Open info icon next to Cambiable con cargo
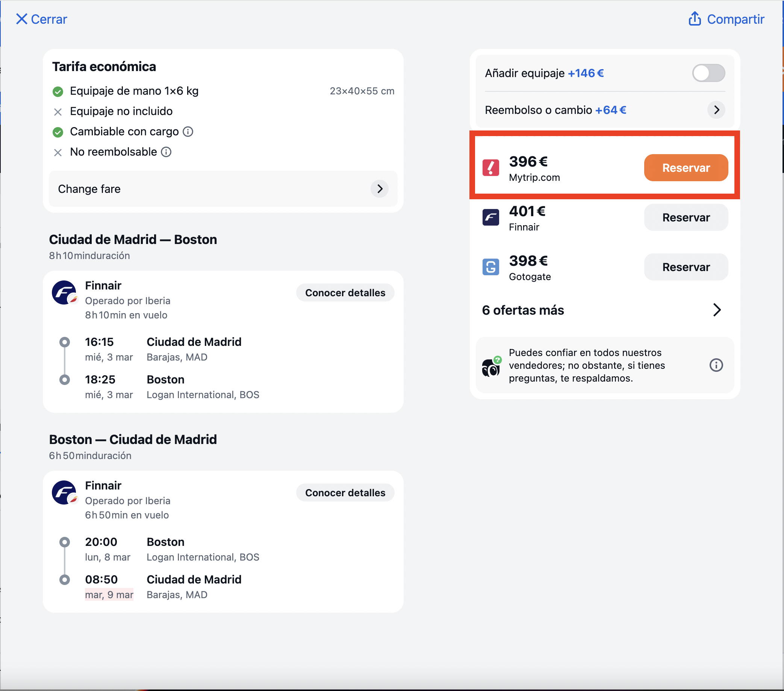The height and width of the screenshot is (691, 784). pyautogui.click(x=188, y=132)
